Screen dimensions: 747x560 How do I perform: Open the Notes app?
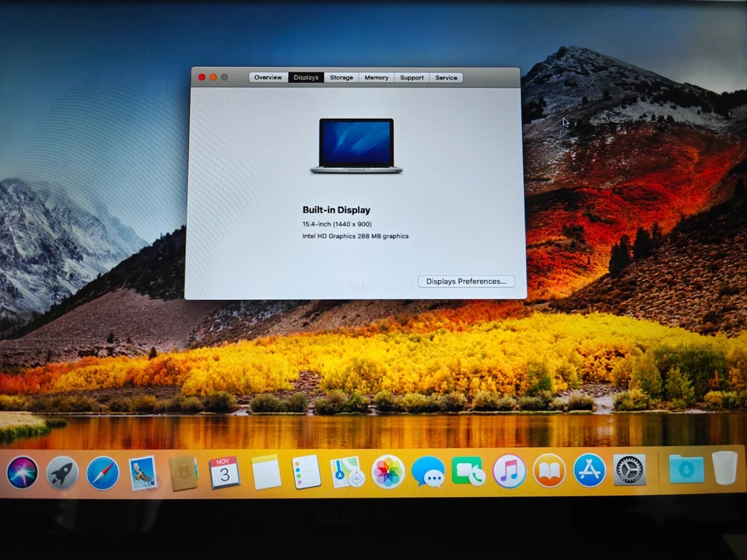click(x=265, y=471)
